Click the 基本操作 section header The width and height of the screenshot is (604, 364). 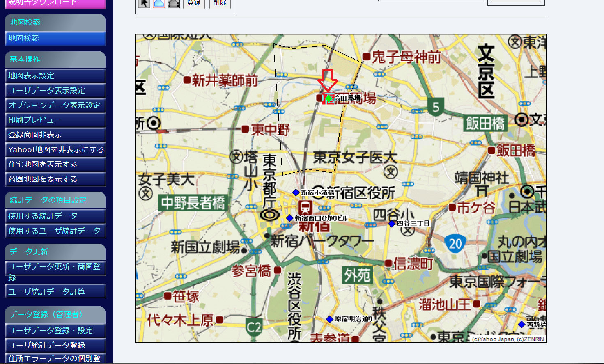click(55, 60)
